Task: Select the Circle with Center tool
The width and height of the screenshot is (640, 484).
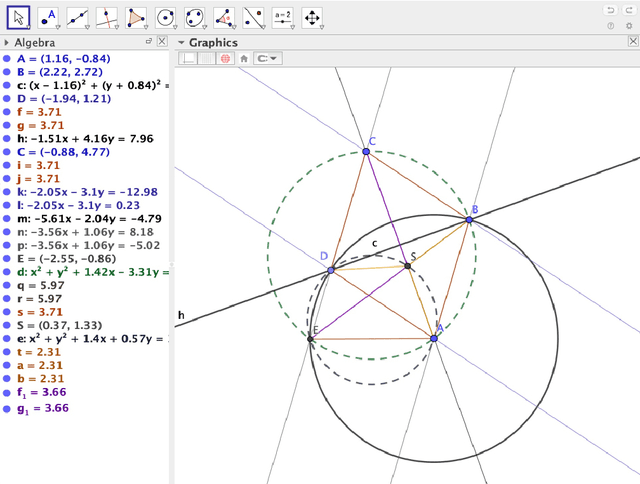Action: [167, 17]
